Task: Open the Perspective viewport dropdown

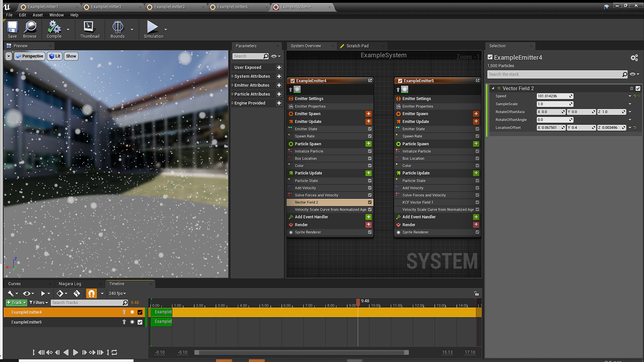Action: click(30, 56)
